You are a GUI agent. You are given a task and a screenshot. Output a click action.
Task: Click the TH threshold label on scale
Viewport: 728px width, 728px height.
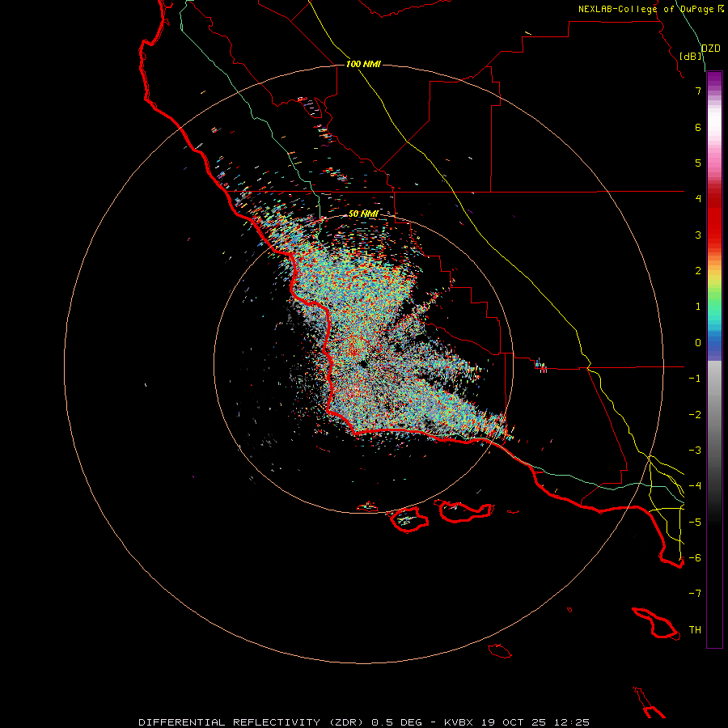695,630
